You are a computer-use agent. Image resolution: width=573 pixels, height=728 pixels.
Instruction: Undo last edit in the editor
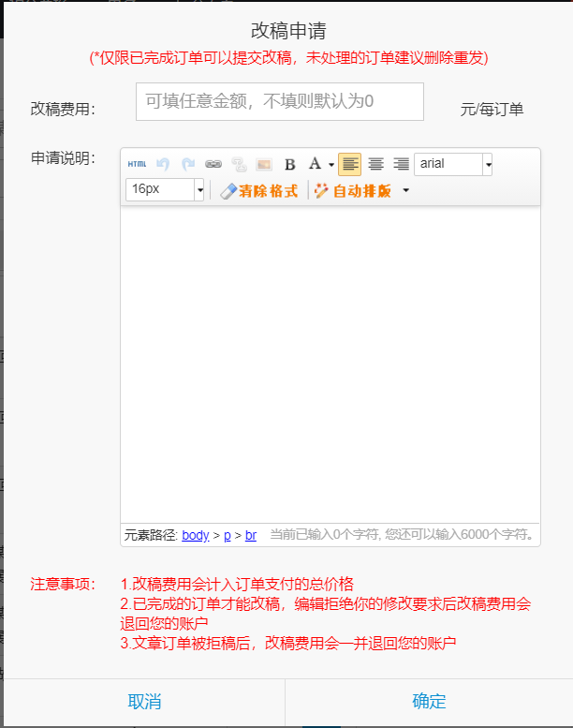[162, 164]
